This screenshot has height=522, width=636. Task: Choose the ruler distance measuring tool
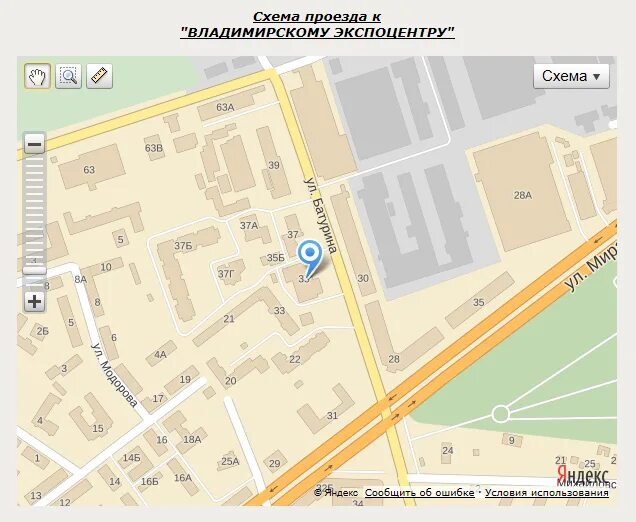[x=99, y=76]
